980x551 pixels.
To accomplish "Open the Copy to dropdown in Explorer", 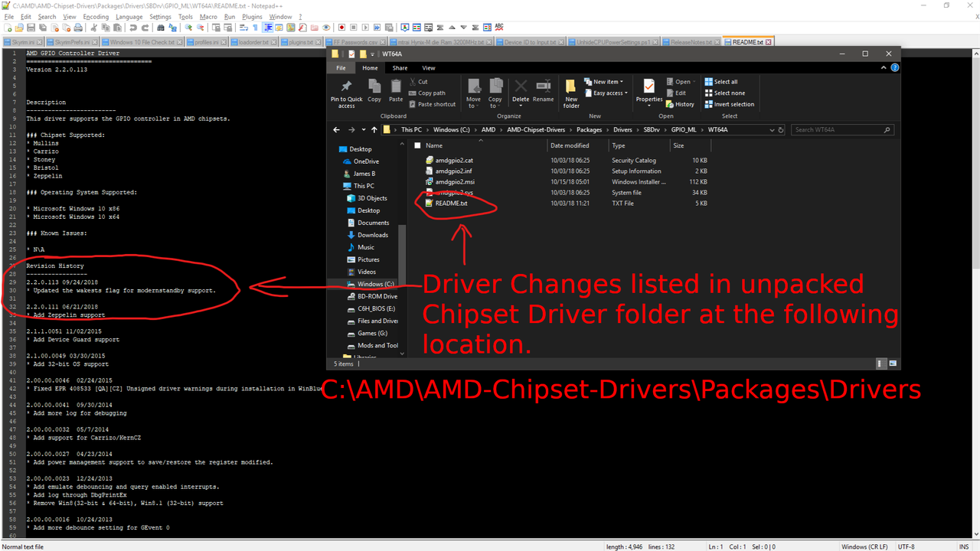I will tap(495, 93).
